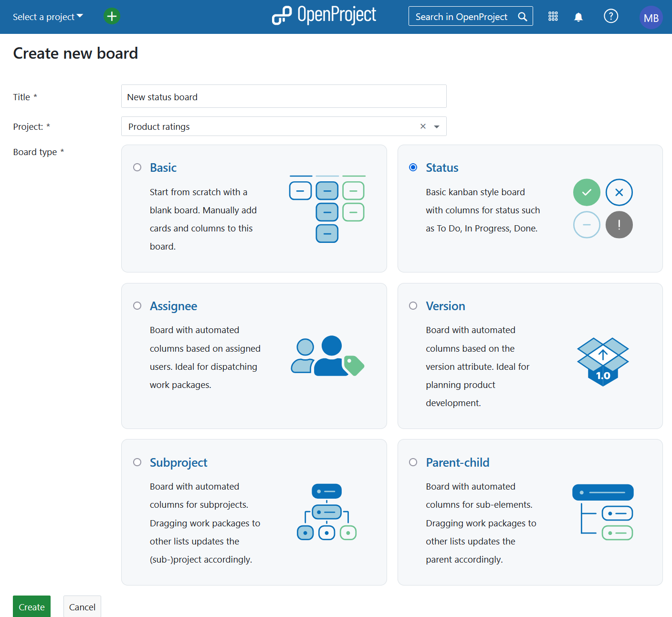Click the MB user avatar
Viewport: 672px width, 617px height.
coord(651,18)
